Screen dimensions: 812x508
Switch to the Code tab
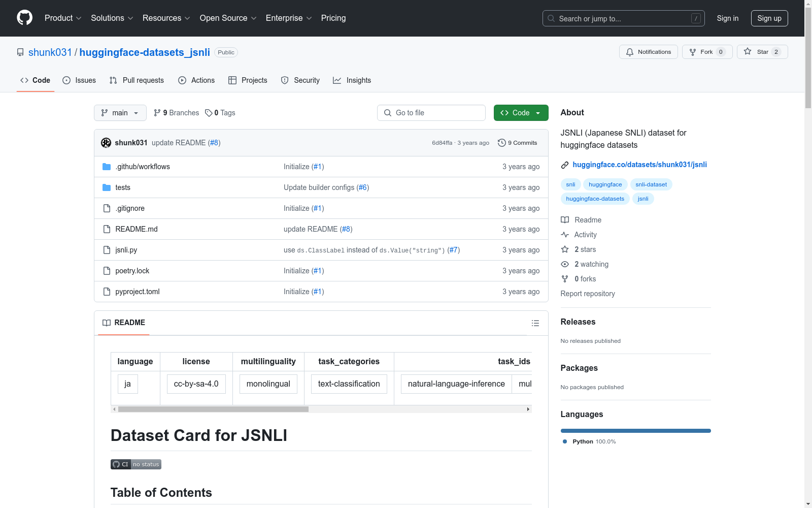click(36, 80)
